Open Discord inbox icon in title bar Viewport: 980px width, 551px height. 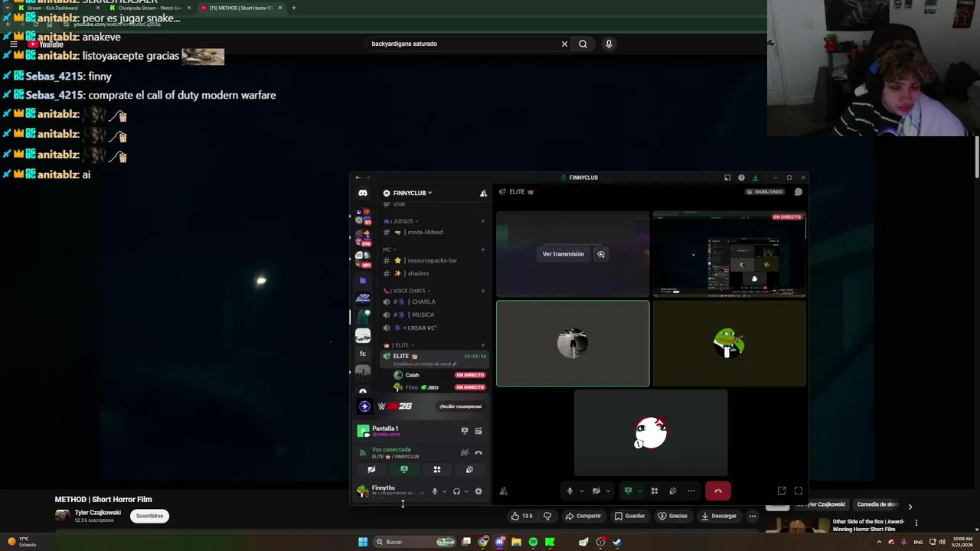click(727, 178)
